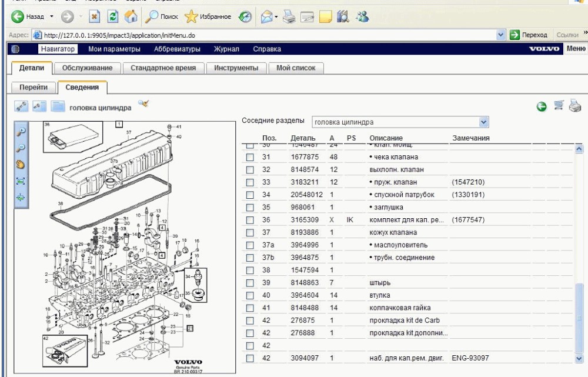Image resolution: width=588 pixels, height=377 pixels.
Task: Check the box for part 8148863 штырь
Action: coord(250,283)
